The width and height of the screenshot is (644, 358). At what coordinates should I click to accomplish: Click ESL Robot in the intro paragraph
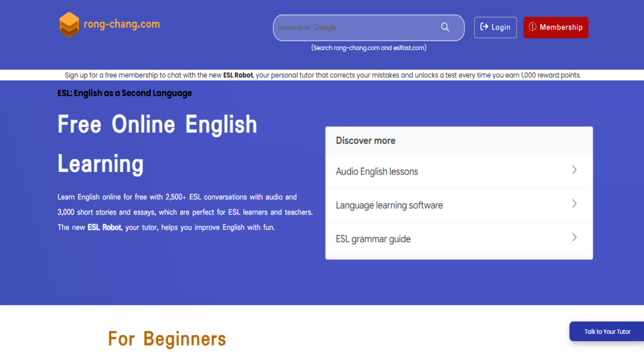[104, 227]
